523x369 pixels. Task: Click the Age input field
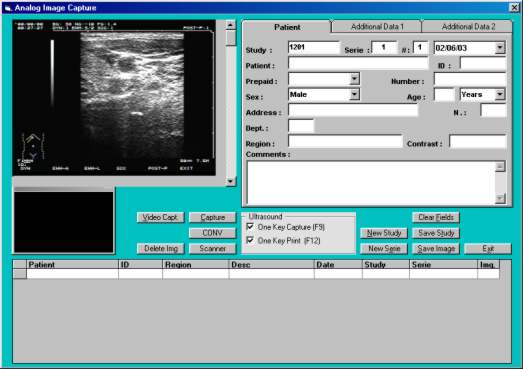point(444,94)
